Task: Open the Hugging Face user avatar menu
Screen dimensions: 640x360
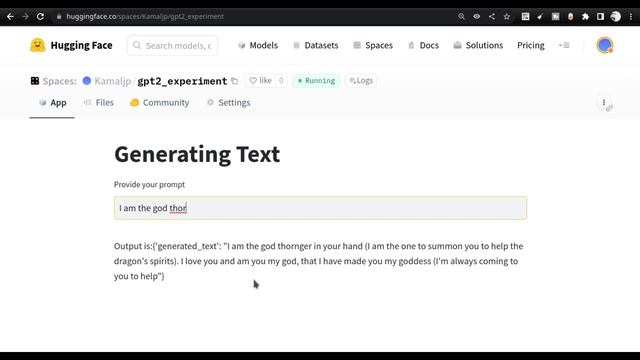Action: tap(604, 45)
